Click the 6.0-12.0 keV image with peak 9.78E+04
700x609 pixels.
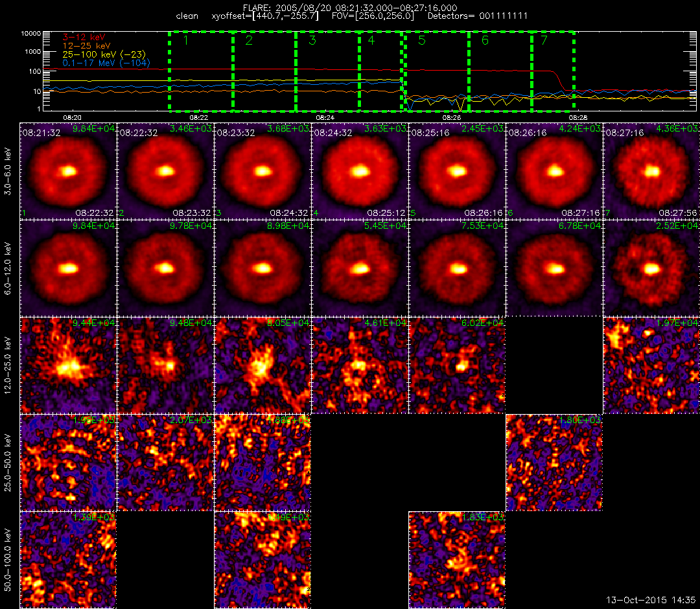coord(166,269)
